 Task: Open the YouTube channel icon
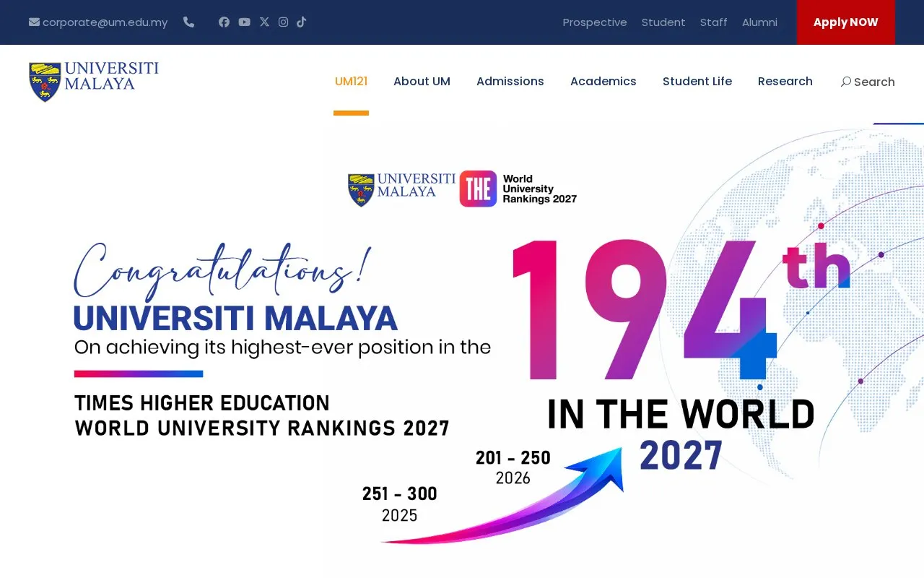[245, 22]
